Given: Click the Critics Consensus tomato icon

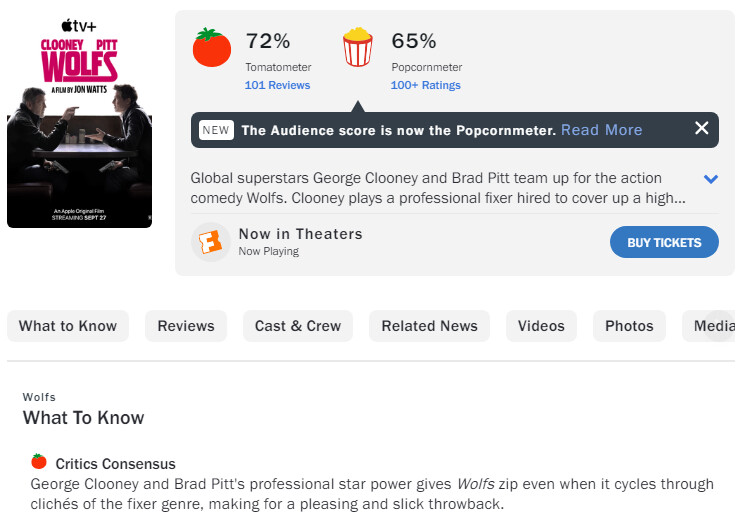Looking at the screenshot, I should tap(39, 462).
